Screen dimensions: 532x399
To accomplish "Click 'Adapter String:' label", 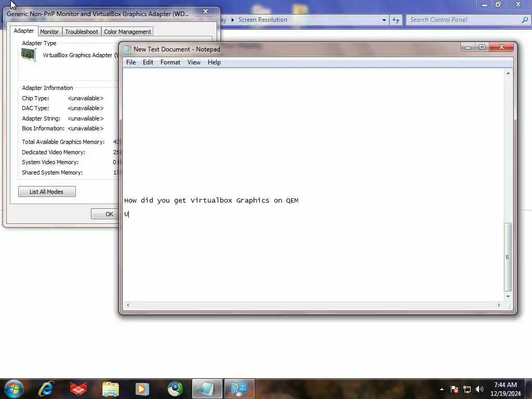I will [41, 118].
